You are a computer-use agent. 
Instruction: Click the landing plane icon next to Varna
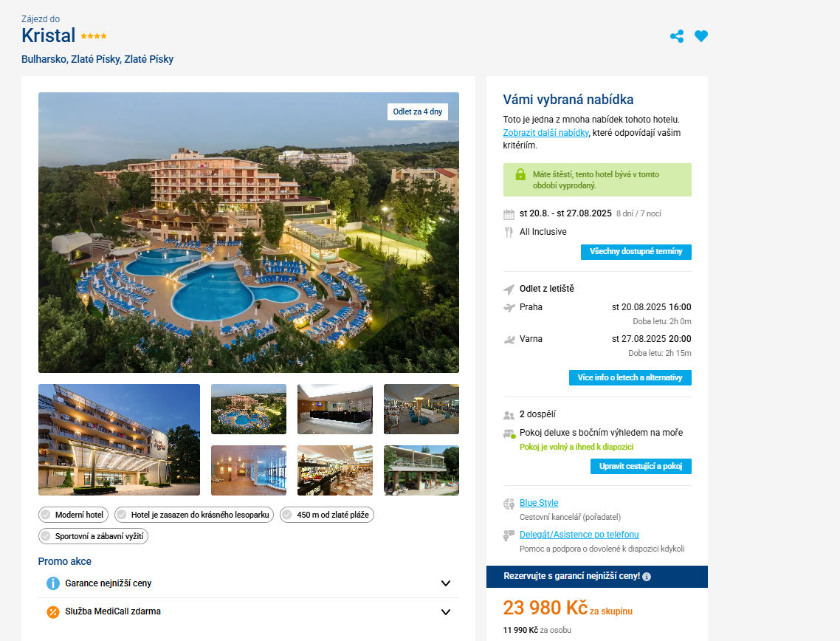pyautogui.click(x=509, y=339)
